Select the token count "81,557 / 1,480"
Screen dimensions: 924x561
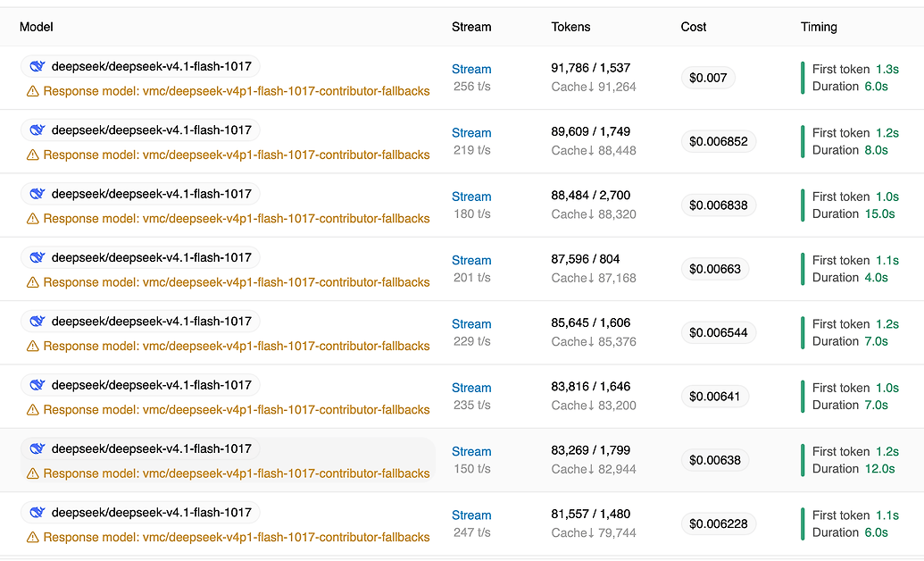click(x=590, y=514)
